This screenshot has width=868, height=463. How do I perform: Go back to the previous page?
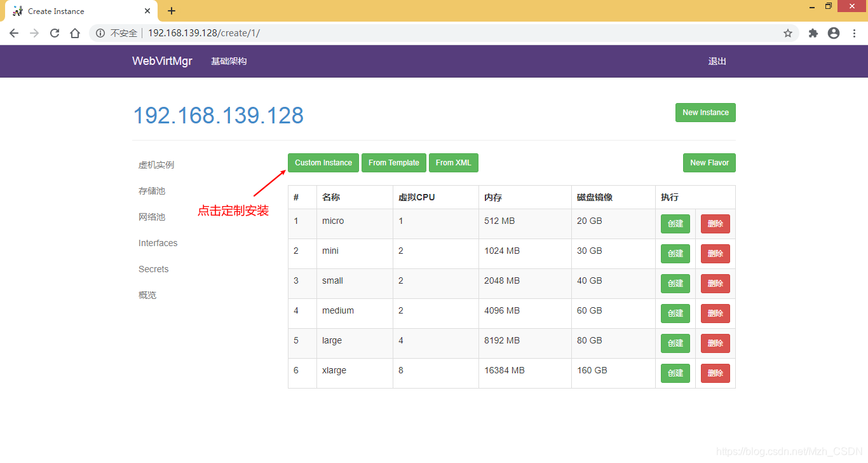[x=14, y=33]
